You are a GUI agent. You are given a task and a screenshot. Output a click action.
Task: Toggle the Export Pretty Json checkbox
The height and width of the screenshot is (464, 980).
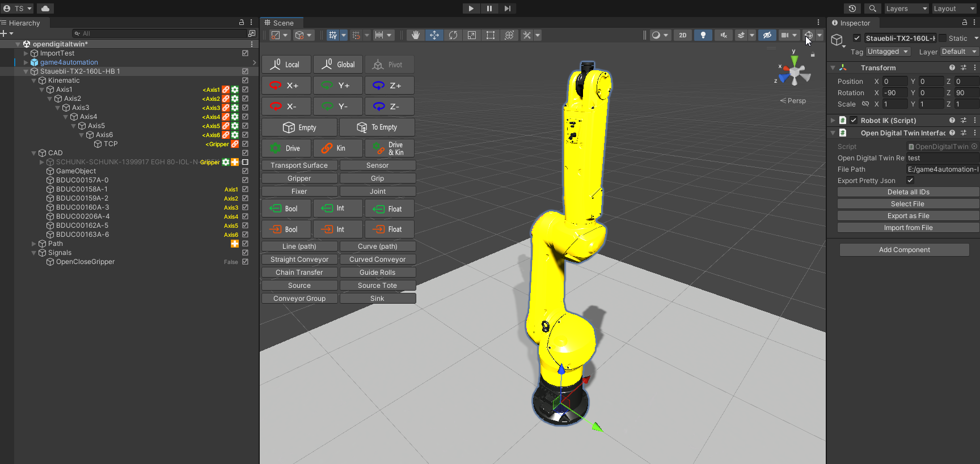pyautogui.click(x=910, y=181)
